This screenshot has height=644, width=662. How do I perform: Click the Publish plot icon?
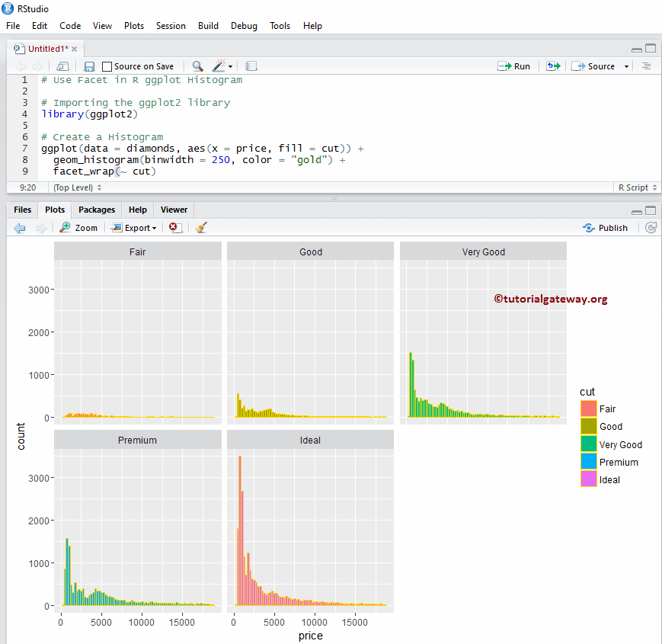click(x=606, y=227)
